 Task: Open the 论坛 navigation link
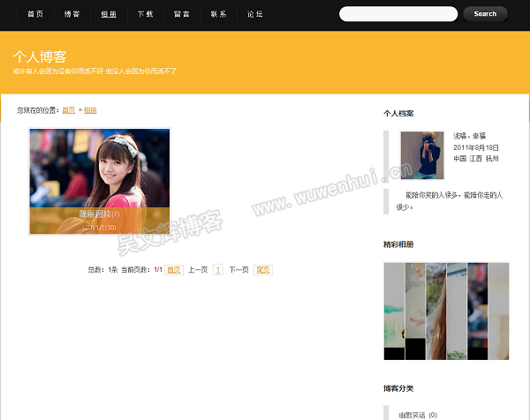pyautogui.click(x=254, y=14)
